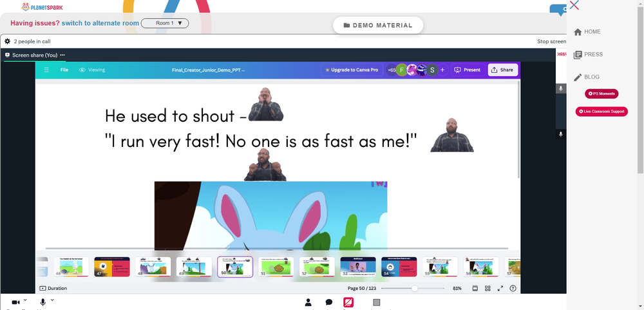
Task: Select slide thumbnail 50
Action: pos(235,267)
